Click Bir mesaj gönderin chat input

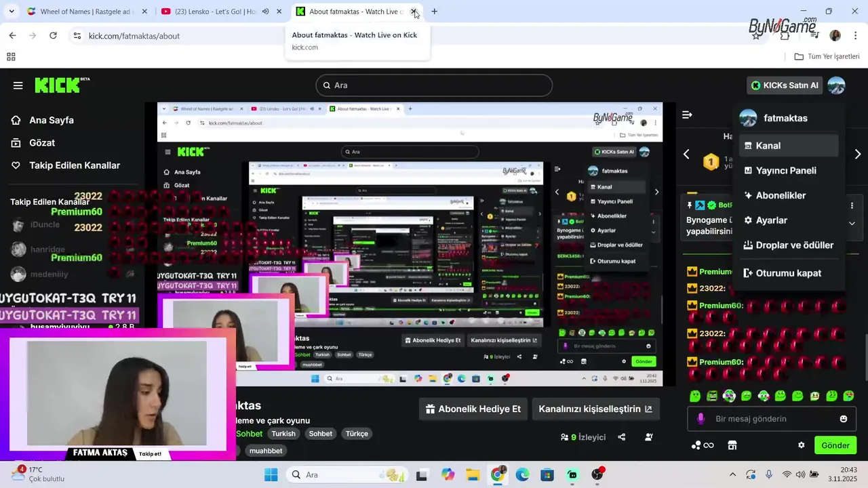[772, 419]
